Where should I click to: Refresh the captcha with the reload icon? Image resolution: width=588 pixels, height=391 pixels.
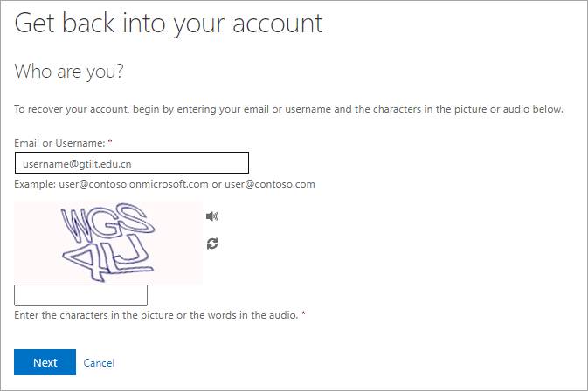(212, 244)
